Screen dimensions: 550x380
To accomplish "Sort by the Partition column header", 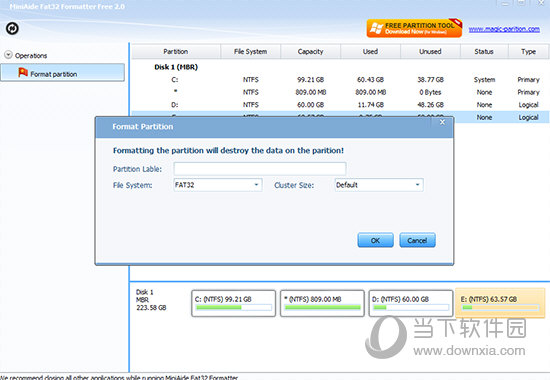I will point(176,52).
